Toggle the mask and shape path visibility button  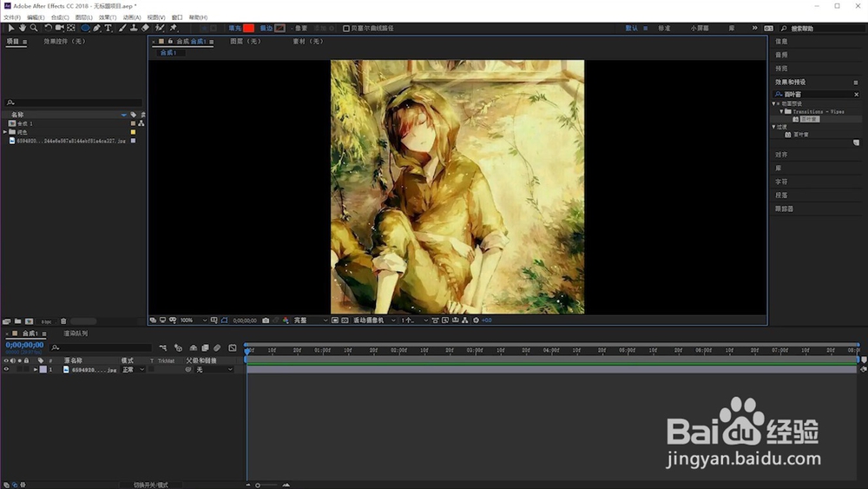pyautogui.click(x=224, y=320)
